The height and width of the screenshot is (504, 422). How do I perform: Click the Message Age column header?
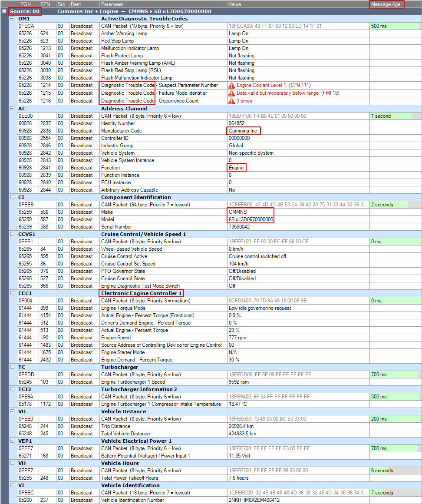click(x=386, y=4)
